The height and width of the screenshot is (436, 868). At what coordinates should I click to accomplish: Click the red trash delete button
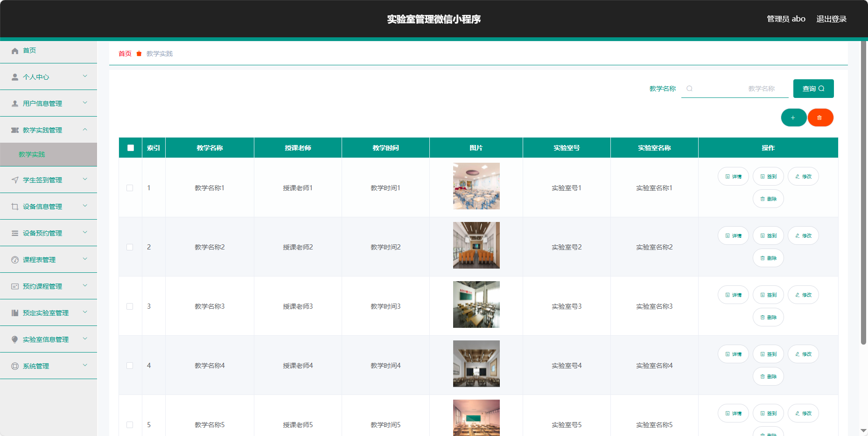[x=820, y=118]
